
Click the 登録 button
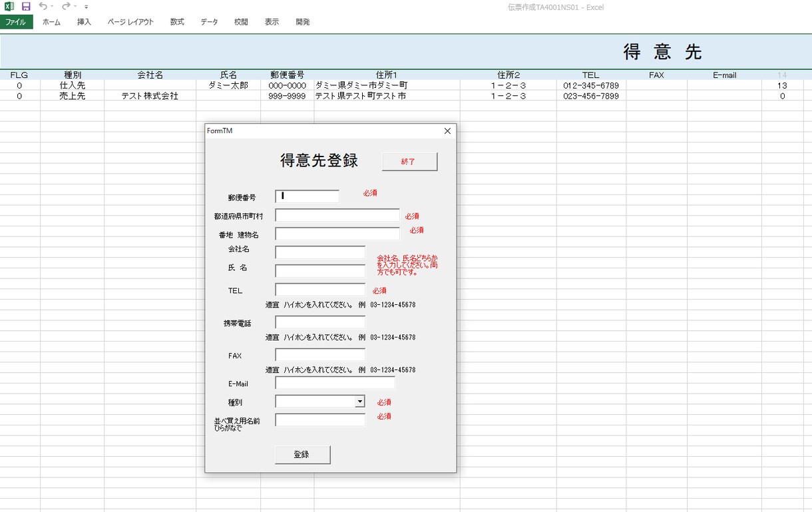302,455
